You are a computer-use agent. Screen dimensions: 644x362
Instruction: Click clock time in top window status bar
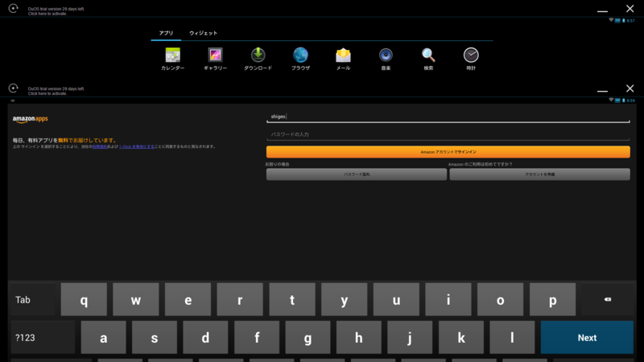tap(630, 20)
